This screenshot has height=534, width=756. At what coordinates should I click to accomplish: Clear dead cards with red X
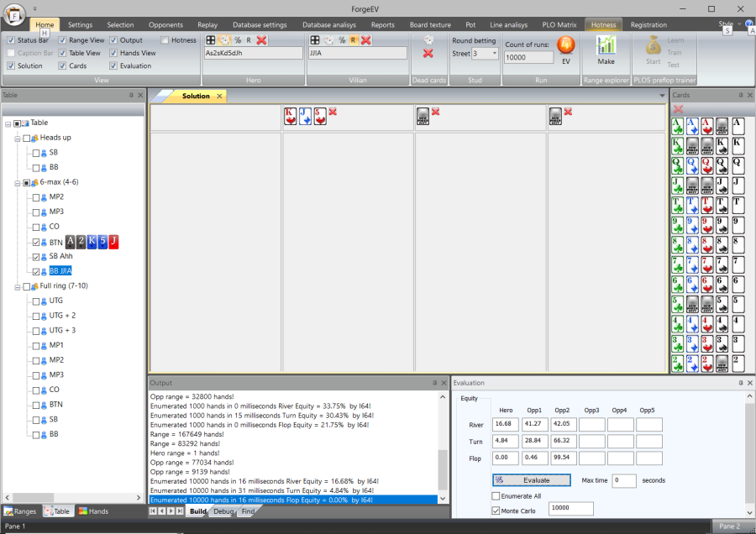pos(428,54)
